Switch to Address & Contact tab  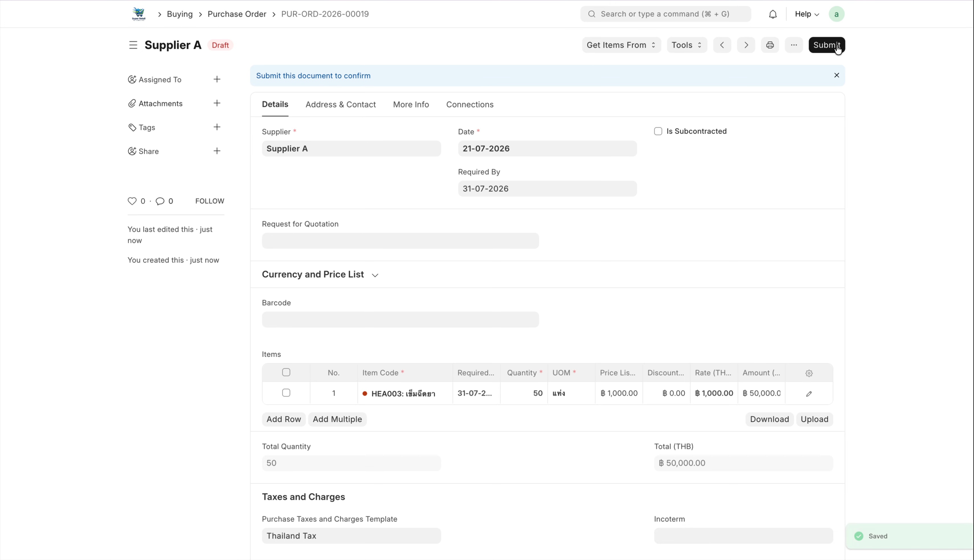click(341, 105)
